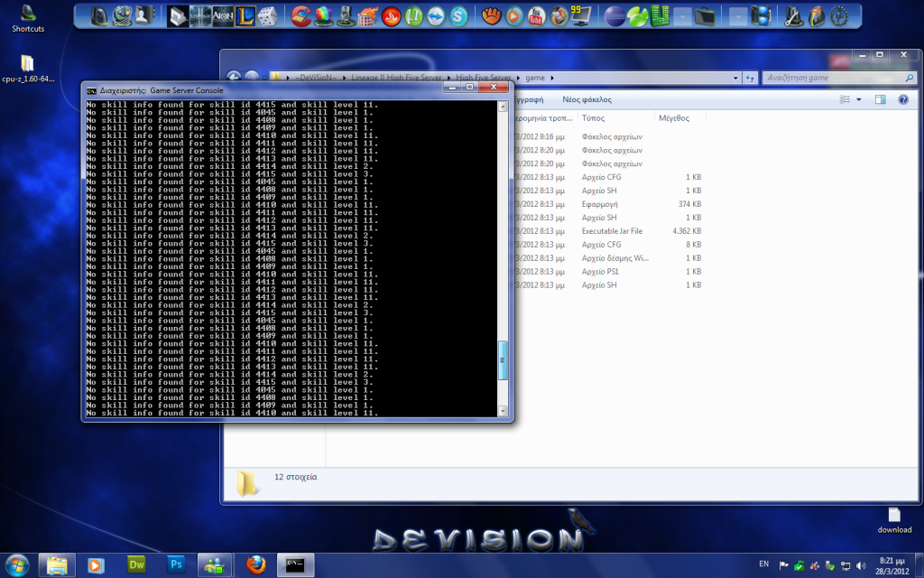The height and width of the screenshot is (578, 924).
Task: Expand the change view options dropdown arrow
Action: point(858,99)
